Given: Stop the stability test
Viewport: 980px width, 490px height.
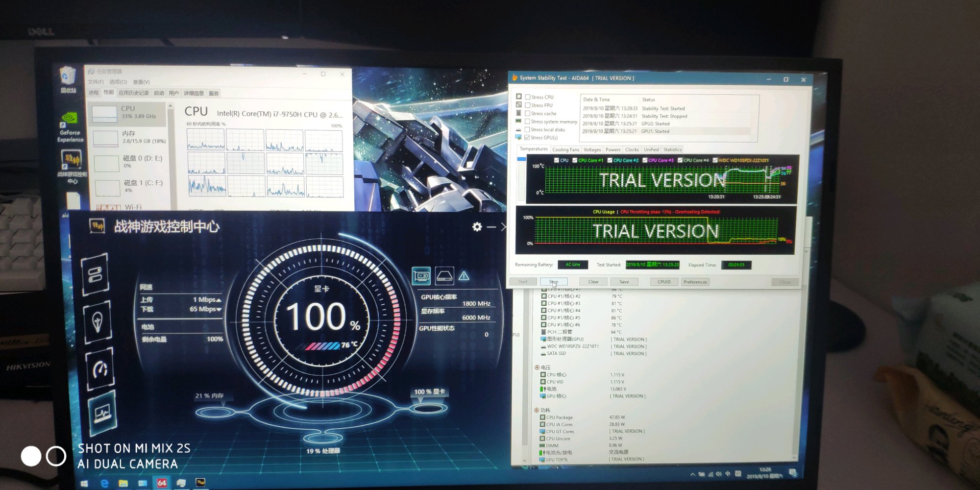Looking at the screenshot, I should click(554, 282).
